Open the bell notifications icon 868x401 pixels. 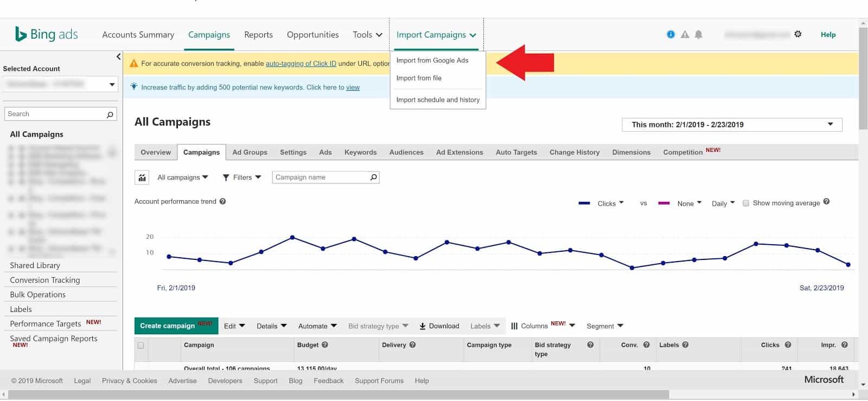699,34
